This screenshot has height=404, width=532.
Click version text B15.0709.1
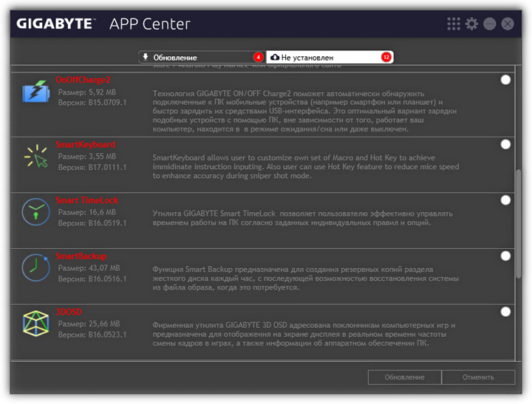[x=107, y=103]
